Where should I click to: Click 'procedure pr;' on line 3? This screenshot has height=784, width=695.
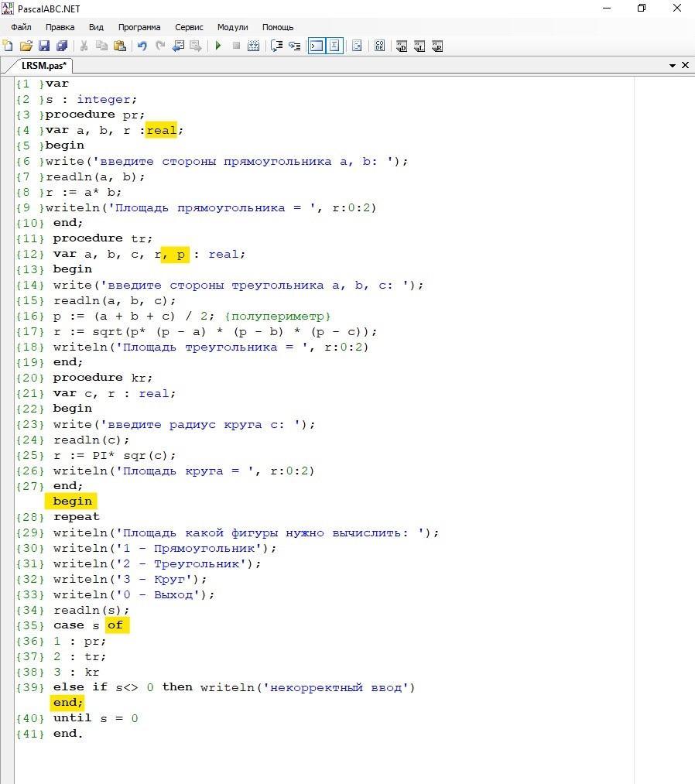pos(95,115)
